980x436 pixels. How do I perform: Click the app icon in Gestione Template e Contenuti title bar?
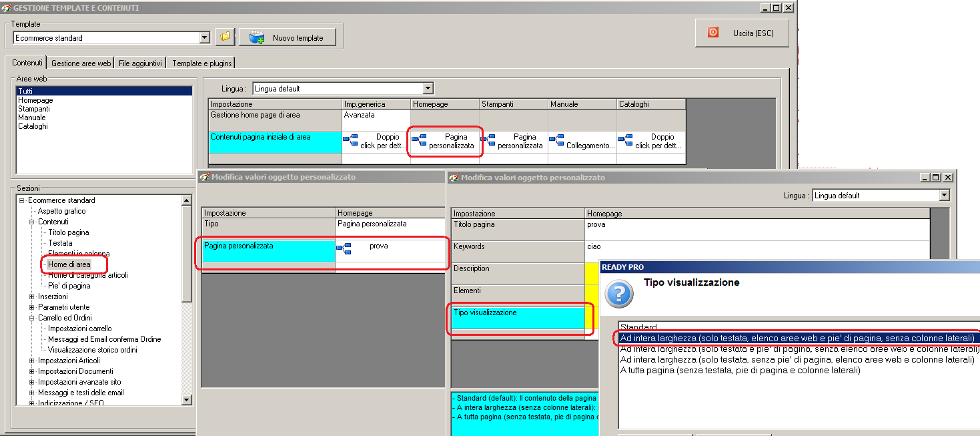click(x=7, y=7)
